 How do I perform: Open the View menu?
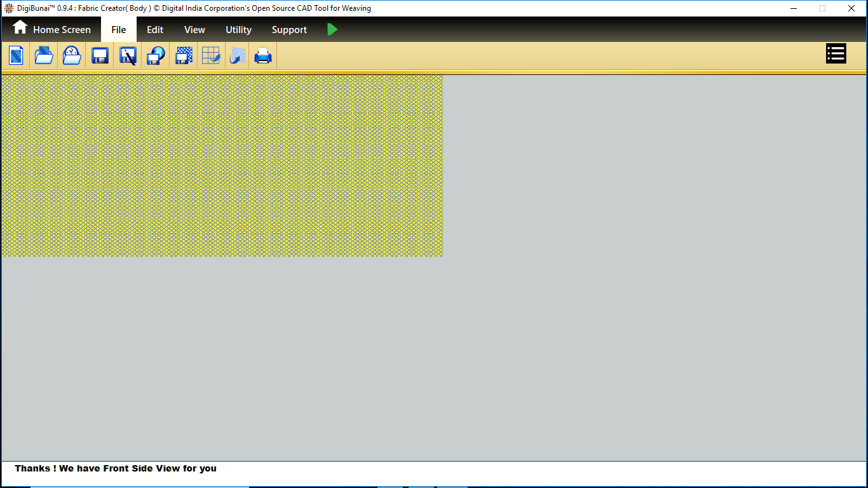194,30
